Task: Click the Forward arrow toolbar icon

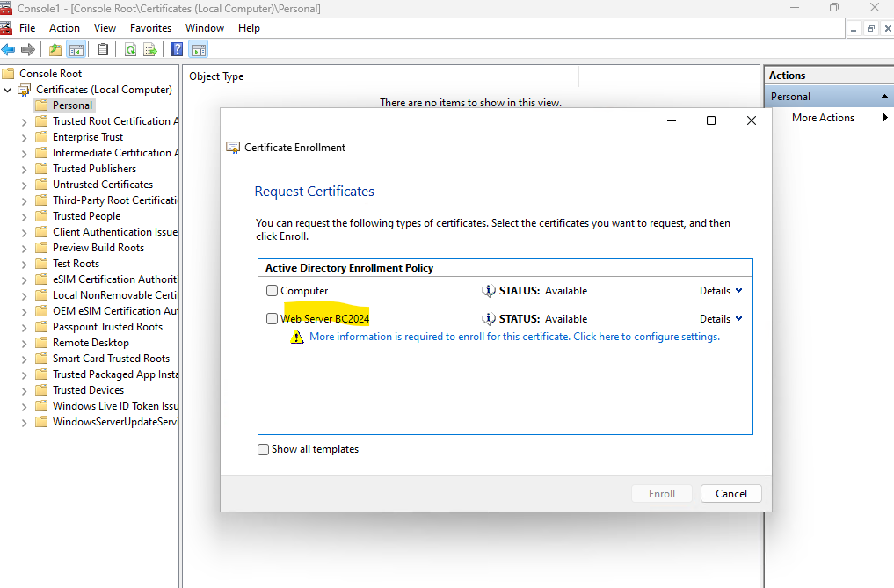Action: [x=28, y=49]
